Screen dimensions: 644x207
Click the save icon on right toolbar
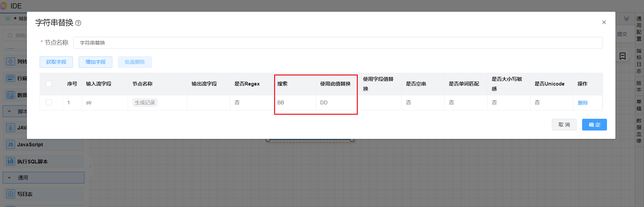622,56
